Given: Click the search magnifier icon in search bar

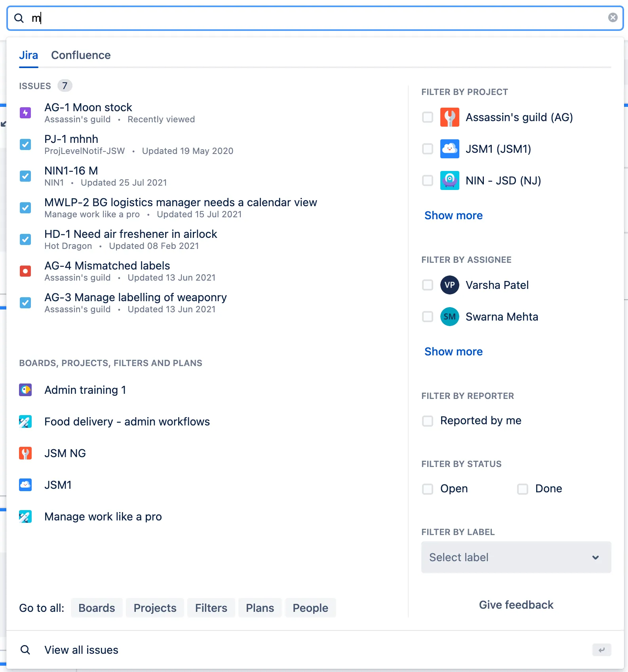Looking at the screenshot, I should [19, 18].
